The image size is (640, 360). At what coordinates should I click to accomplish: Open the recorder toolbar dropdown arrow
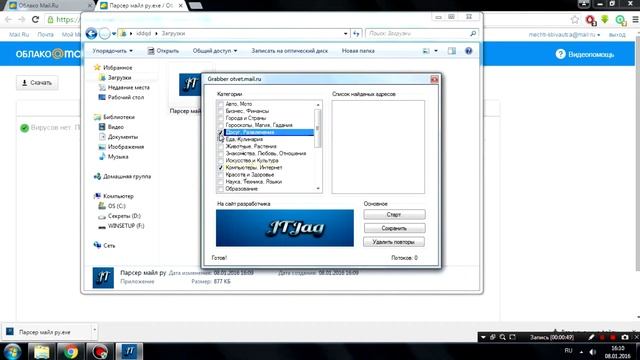point(483,337)
